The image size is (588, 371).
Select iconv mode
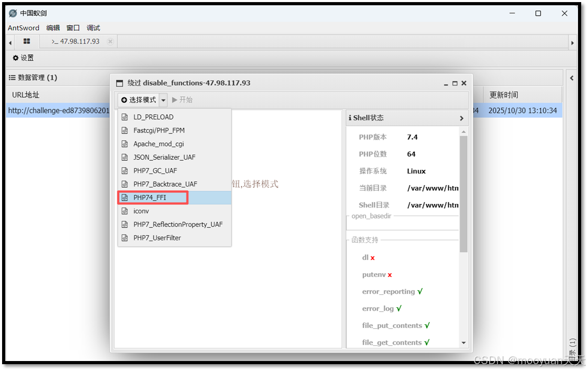click(x=174, y=211)
